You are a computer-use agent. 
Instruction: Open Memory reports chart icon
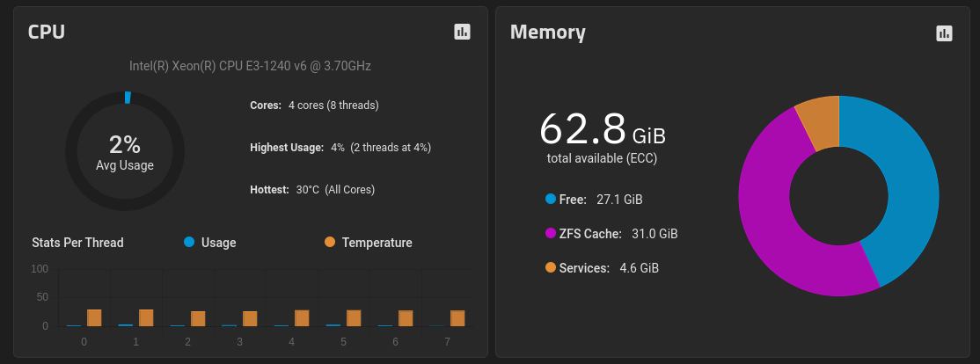pos(944,33)
